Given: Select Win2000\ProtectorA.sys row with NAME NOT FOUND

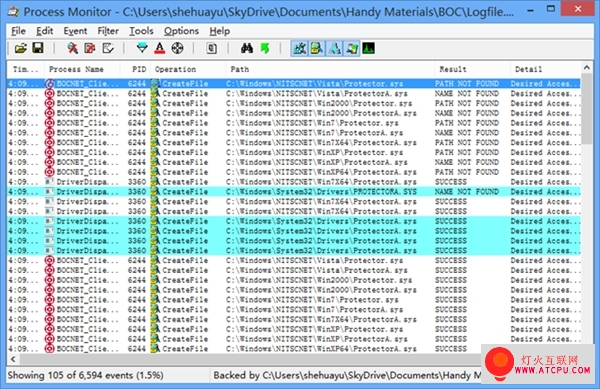Looking at the screenshot, I should click(x=294, y=113).
